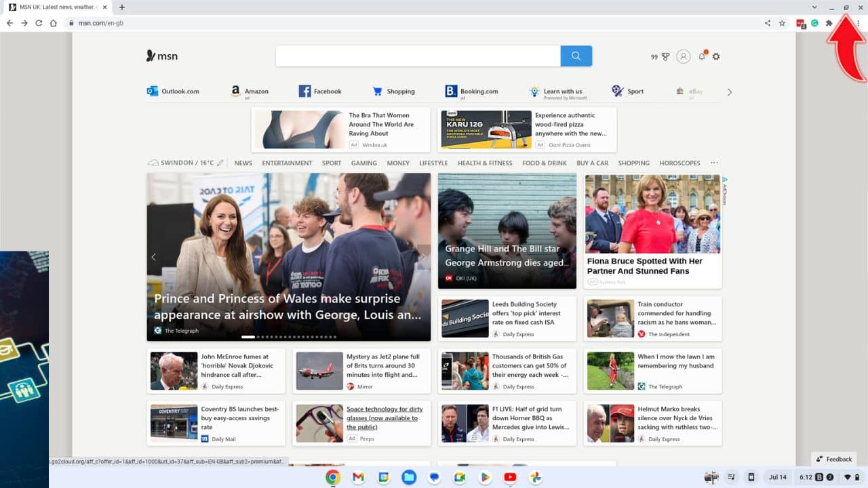Open the Coventry BS savings article
Screen dimensions: 868x488
[x=216, y=424]
